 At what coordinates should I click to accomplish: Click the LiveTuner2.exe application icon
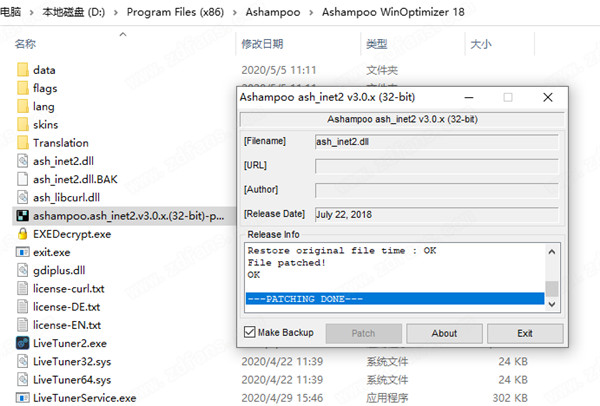pos(23,343)
